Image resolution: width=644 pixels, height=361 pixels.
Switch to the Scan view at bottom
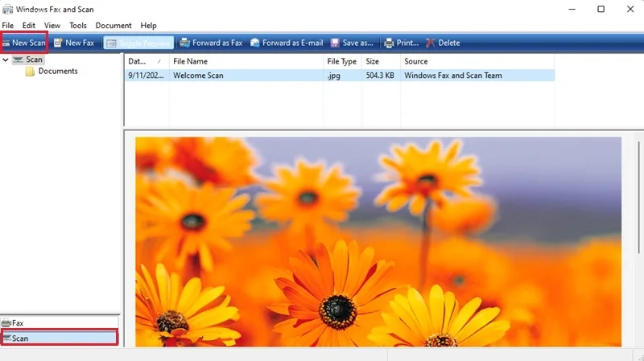pyautogui.click(x=60, y=338)
